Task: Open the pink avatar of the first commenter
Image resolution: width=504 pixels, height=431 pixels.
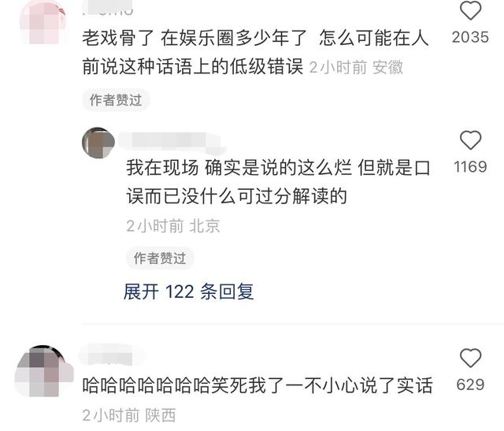Action: (43, 22)
